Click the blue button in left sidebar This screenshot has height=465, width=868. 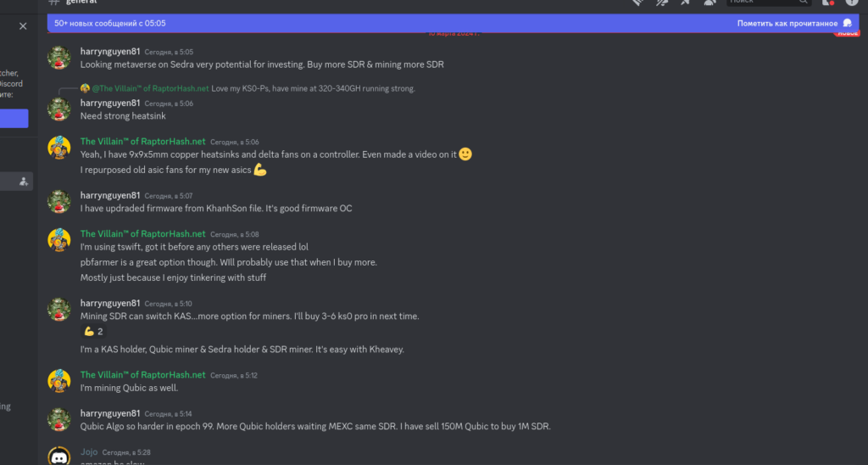14,119
